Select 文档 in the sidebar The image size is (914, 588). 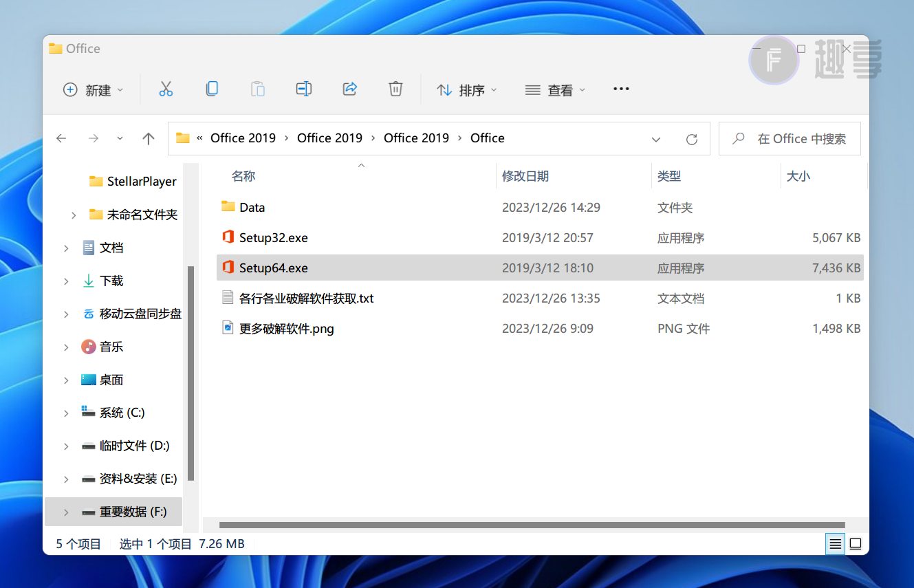coord(111,248)
